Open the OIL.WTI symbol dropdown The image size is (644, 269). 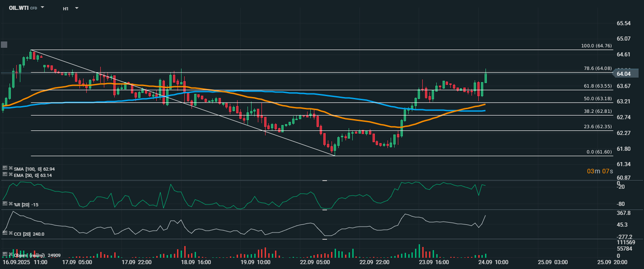(x=42, y=9)
